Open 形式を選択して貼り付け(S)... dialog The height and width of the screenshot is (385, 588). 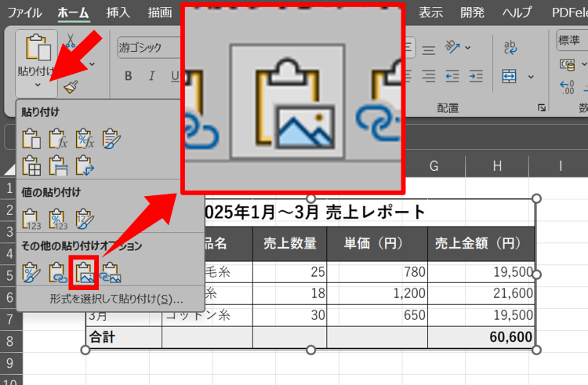point(116,300)
